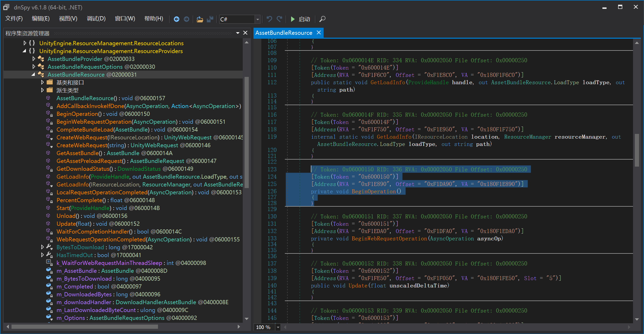This screenshot has width=644, height=334.
Task: Click the 启动 start button label
Action: pyautogui.click(x=304, y=19)
